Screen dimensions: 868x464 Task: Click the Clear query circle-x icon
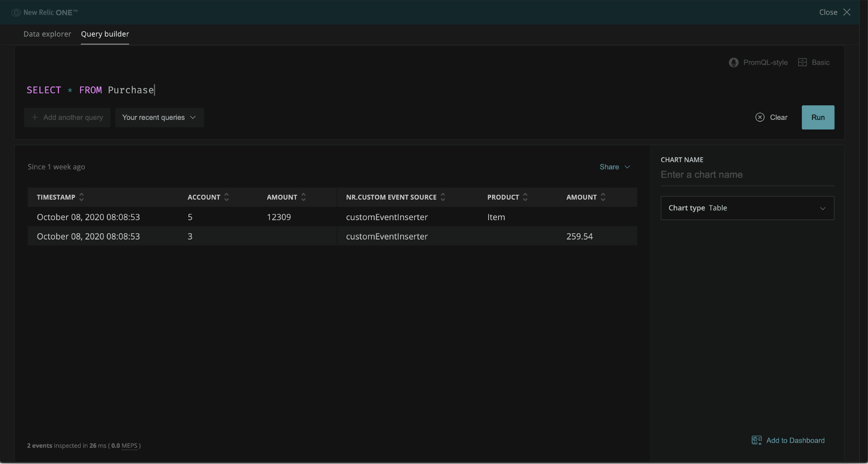tap(759, 117)
